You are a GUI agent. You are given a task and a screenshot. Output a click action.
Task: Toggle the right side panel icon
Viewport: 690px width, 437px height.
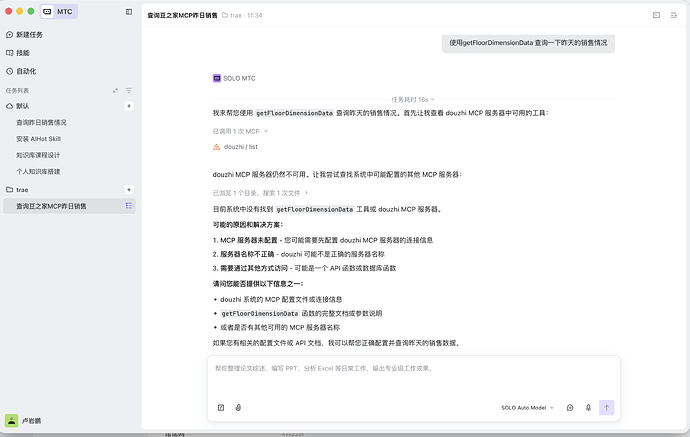(673, 15)
